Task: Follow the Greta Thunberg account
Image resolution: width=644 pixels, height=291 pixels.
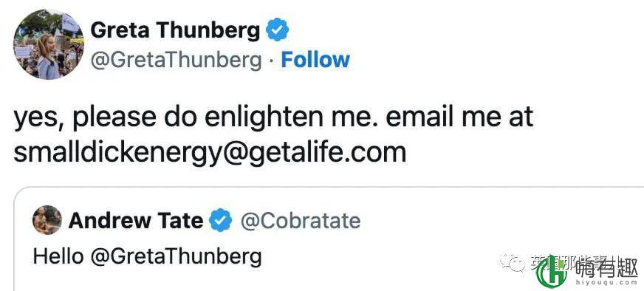Action: pos(315,60)
